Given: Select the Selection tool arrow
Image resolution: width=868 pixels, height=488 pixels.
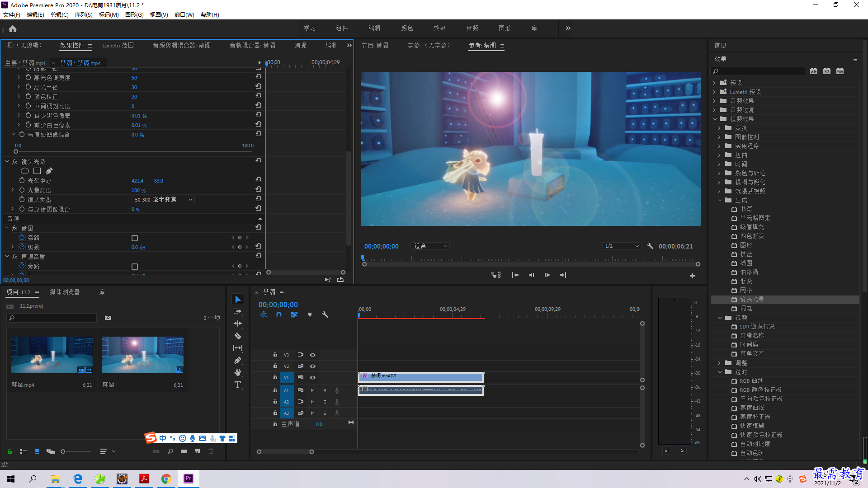Looking at the screenshot, I should (238, 300).
